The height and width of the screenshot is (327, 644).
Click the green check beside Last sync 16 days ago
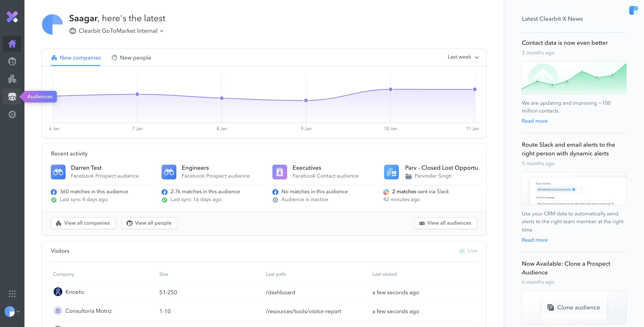tap(164, 200)
